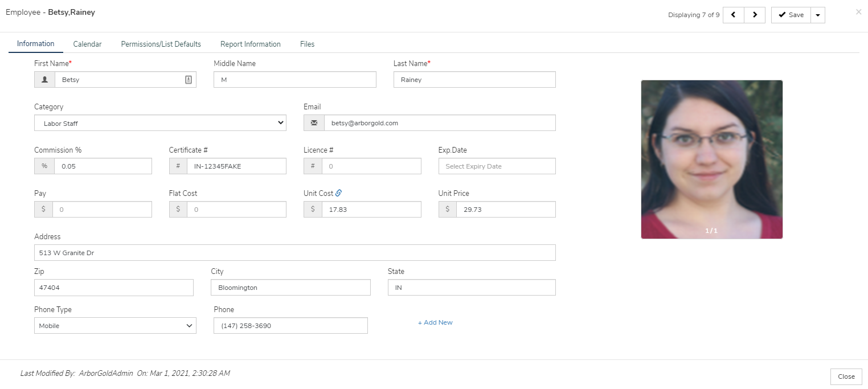Open the Permissions/List Defaults tab
Screen dimensions: 868x389
click(x=161, y=44)
